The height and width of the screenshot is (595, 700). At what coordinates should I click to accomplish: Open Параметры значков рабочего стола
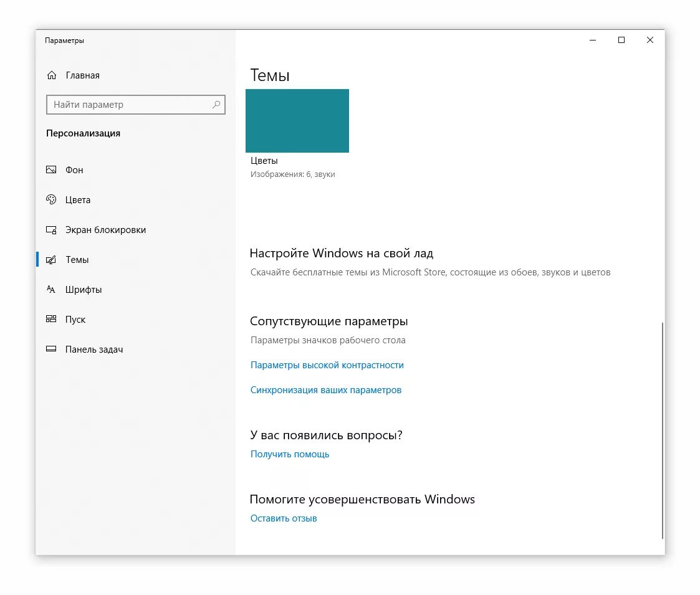pyautogui.click(x=328, y=340)
